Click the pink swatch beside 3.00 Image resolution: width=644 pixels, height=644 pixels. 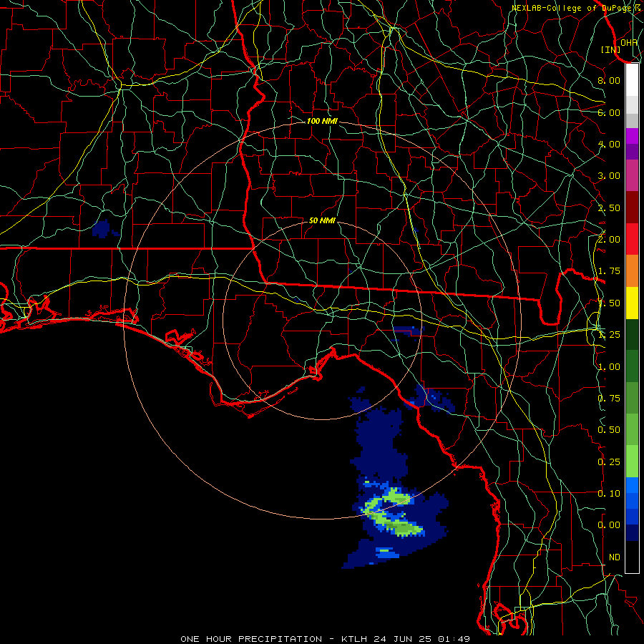632,175
